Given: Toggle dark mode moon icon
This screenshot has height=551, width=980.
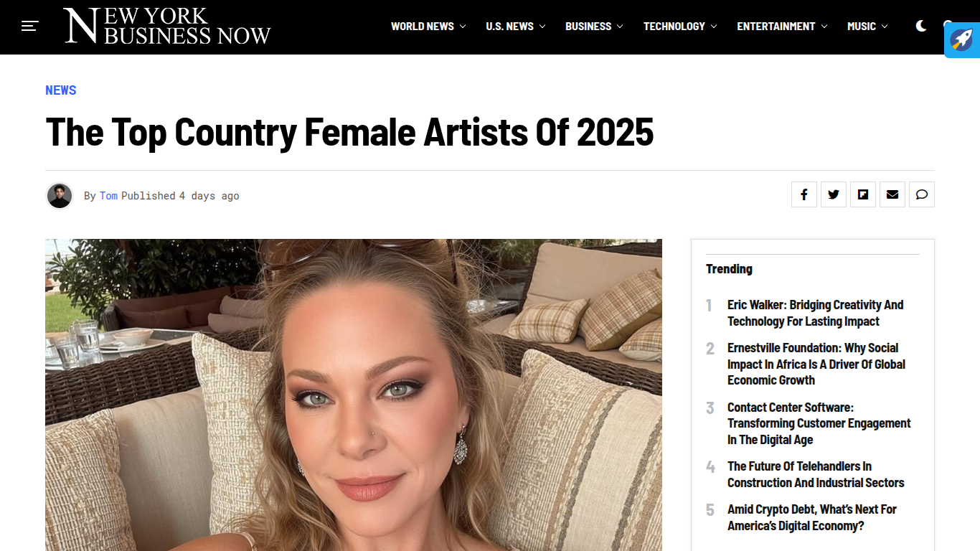Looking at the screenshot, I should pos(921,27).
